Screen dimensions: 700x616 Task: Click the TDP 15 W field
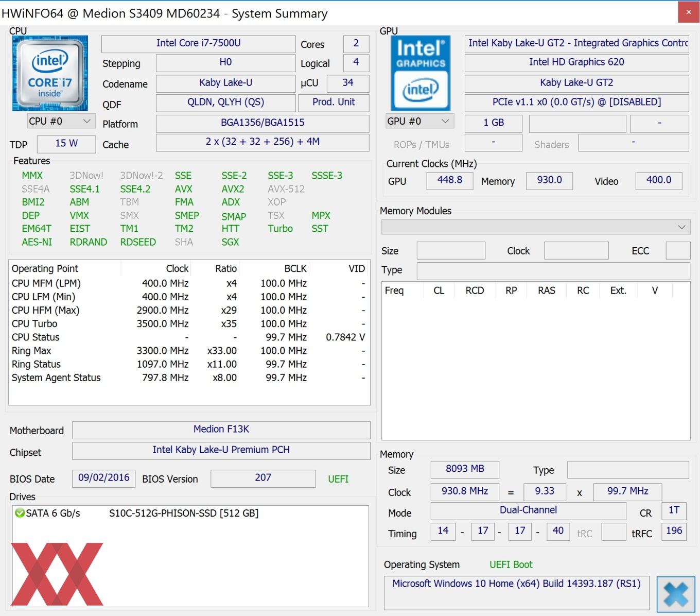click(x=66, y=144)
